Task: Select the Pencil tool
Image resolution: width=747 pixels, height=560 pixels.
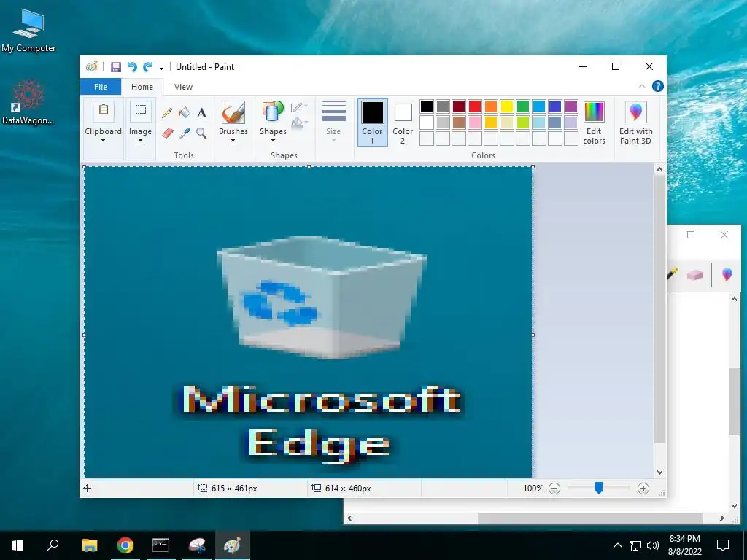Action: click(x=167, y=113)
